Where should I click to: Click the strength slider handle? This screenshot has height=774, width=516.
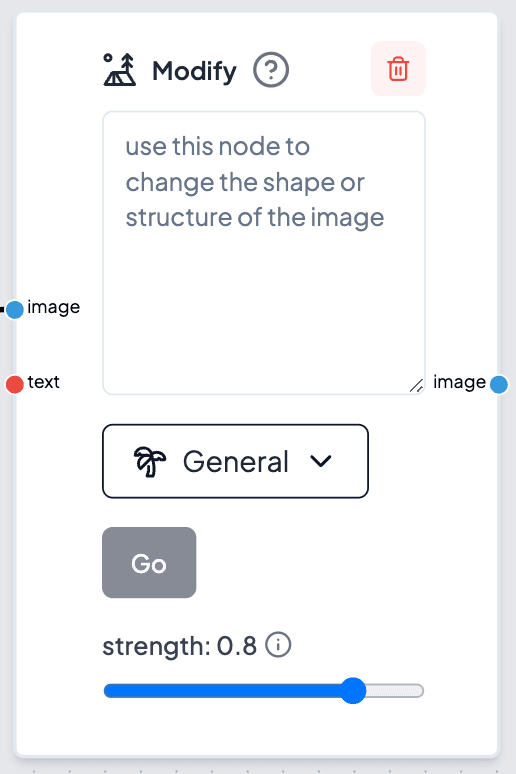(353, 691)
